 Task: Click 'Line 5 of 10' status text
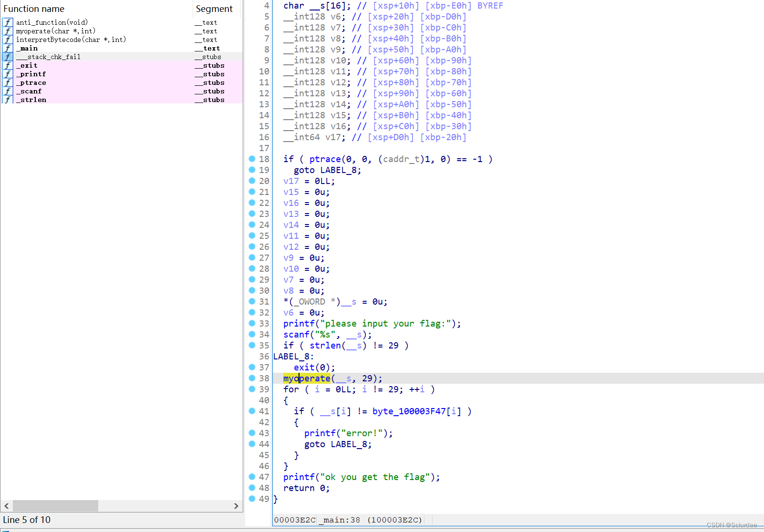point(27,520)
